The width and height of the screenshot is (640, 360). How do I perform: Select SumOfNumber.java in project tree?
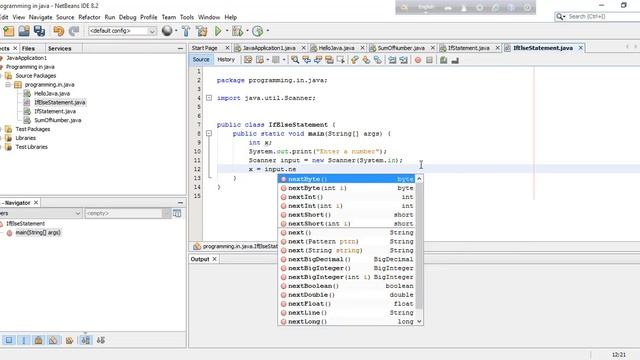click(58, 120)
